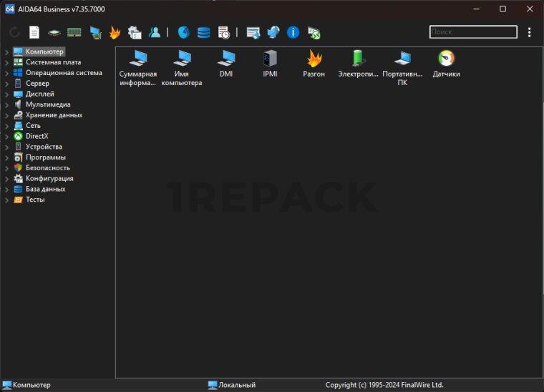Viewport: 544px width, 392px height.
Task: Open the Report document icon in toolbar
Action: coord(34,32)
